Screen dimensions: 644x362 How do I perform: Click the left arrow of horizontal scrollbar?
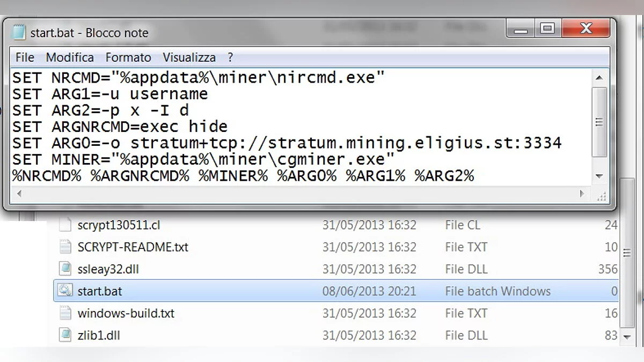[19, 194]
